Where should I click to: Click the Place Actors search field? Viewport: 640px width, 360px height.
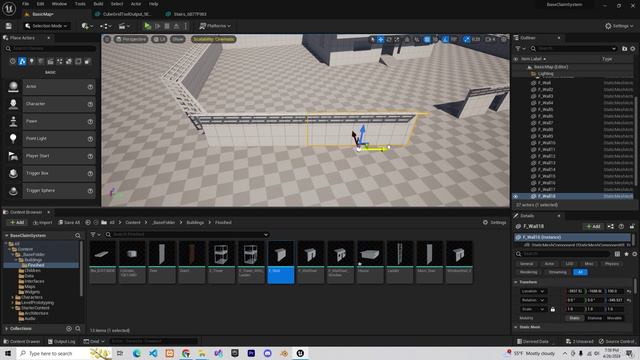point(51,49)
